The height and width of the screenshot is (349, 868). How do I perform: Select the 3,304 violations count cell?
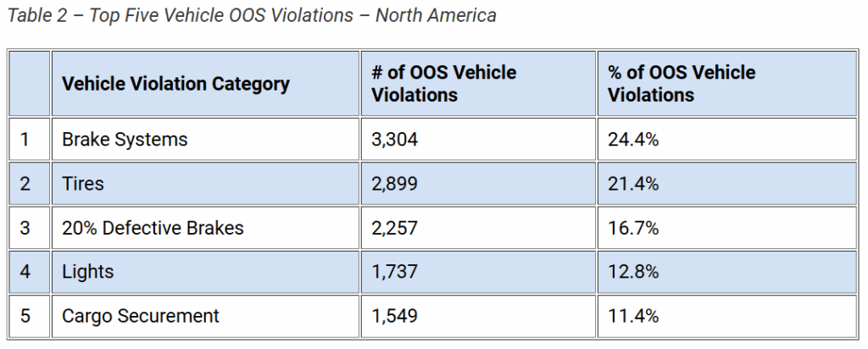coord(395,139)
